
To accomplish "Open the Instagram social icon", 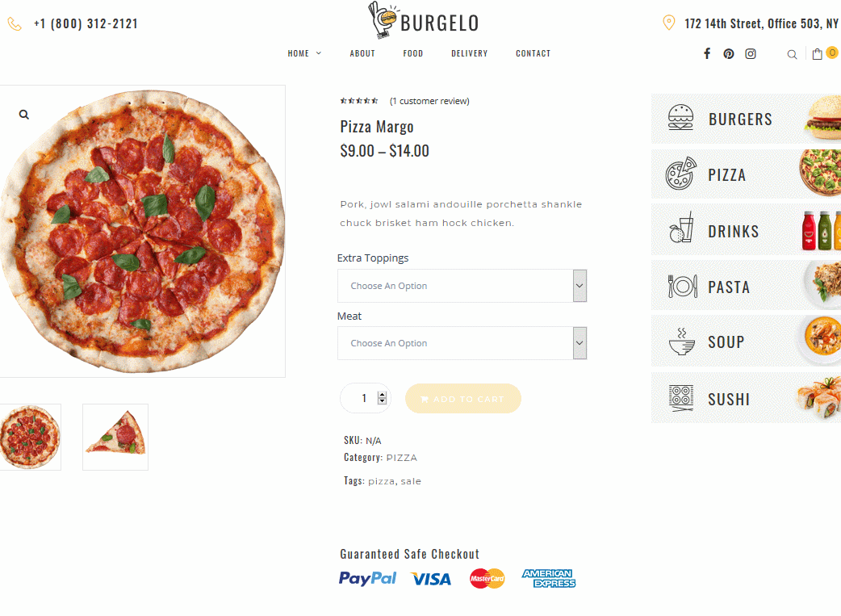I will click(751, 53).
